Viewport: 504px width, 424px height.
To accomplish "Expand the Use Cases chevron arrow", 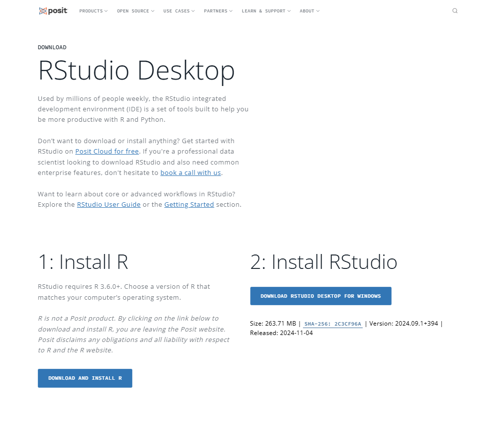I will (193, 11).
